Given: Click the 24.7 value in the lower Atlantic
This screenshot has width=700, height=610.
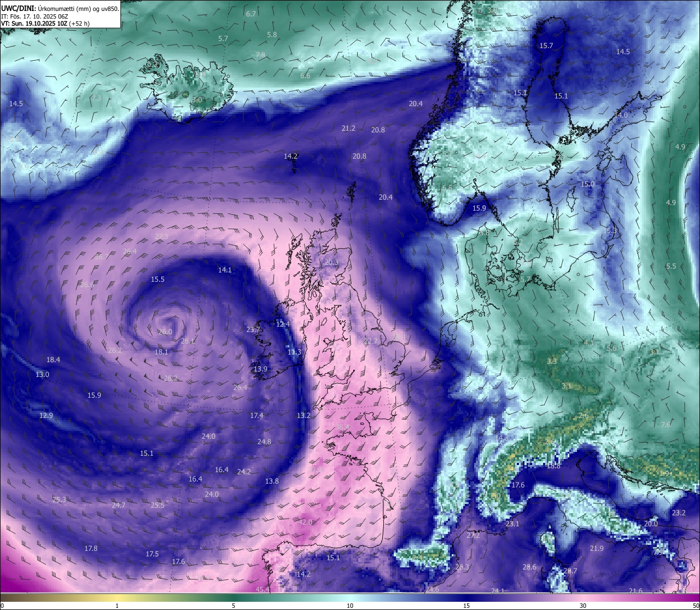Looking at the screenshot, I should click(x=119, y=506).
